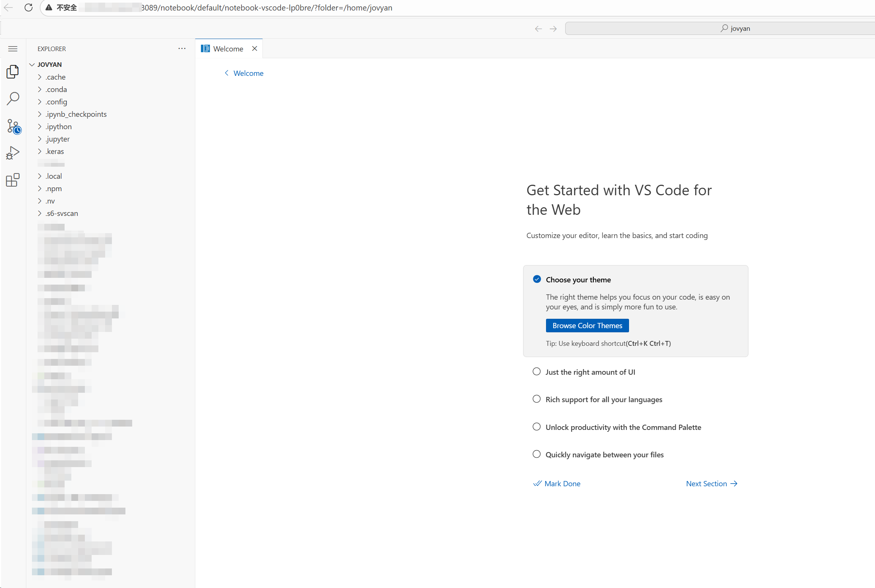Open the Search view in activity bar

[13, 99]
